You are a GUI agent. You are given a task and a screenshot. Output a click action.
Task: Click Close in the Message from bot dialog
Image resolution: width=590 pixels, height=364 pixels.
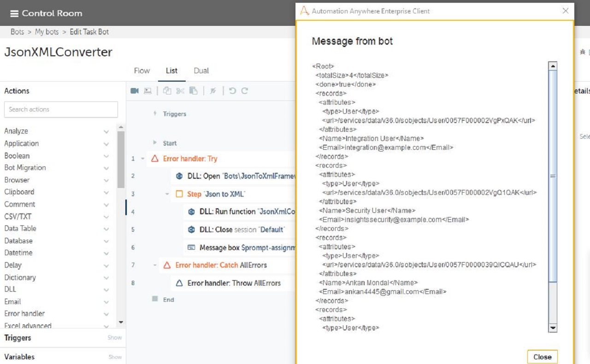tap(543, 357)
